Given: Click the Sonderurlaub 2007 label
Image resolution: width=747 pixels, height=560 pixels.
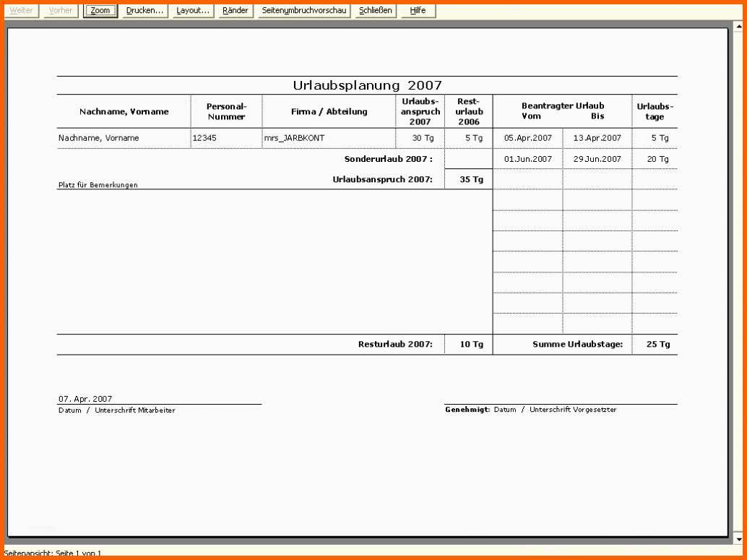Looking at the screenshot, I should coord(388,159).
